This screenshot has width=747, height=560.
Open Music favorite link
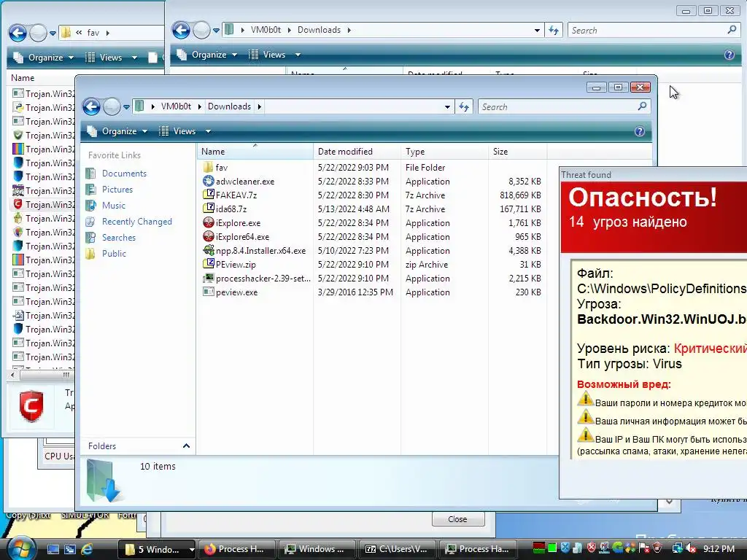pyautogui.click(x=113, y=205)
